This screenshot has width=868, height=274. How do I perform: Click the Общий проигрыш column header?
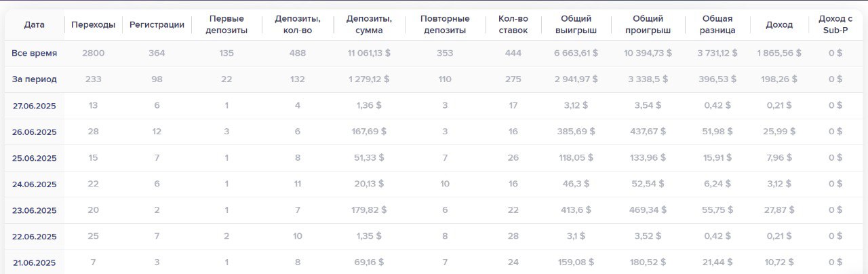point(648,24)
